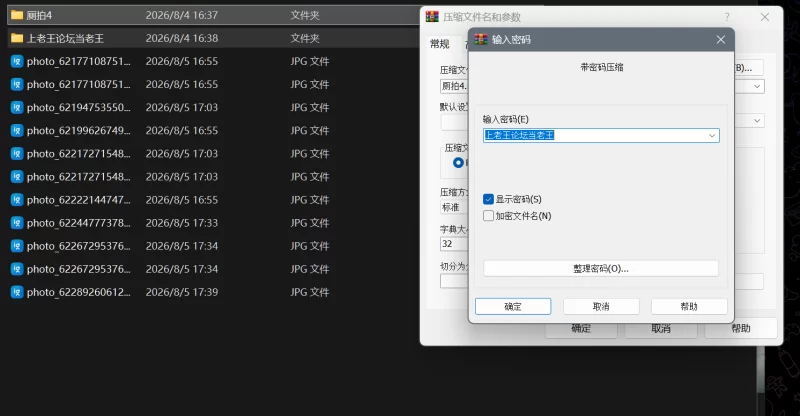Open the dropdown arrow on the 默认设 row
Viewport: 800px width, 416px height.
click(757, 121)
